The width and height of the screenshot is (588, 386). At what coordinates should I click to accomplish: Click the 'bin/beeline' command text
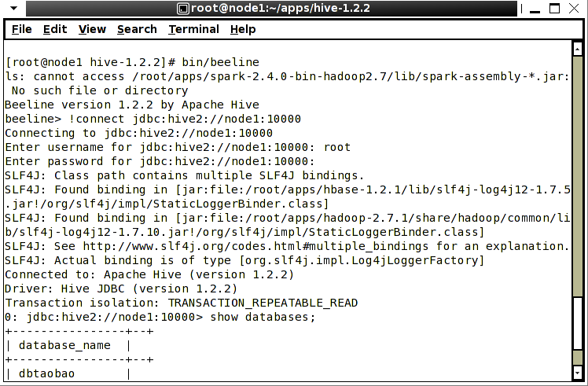coord(220,62)
